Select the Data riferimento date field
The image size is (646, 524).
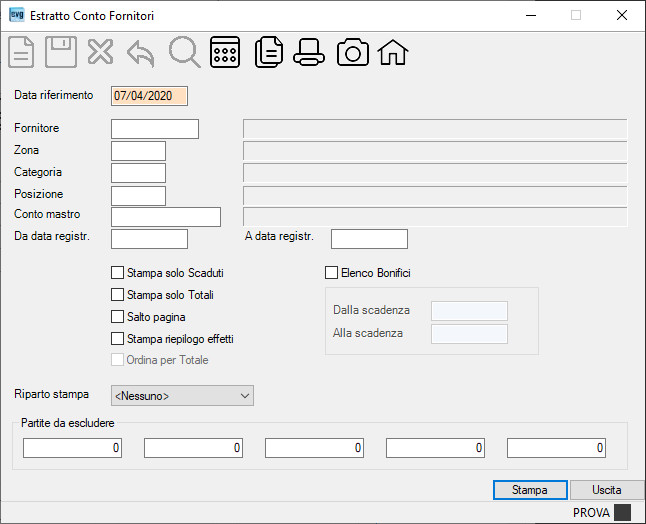point(149,96)
